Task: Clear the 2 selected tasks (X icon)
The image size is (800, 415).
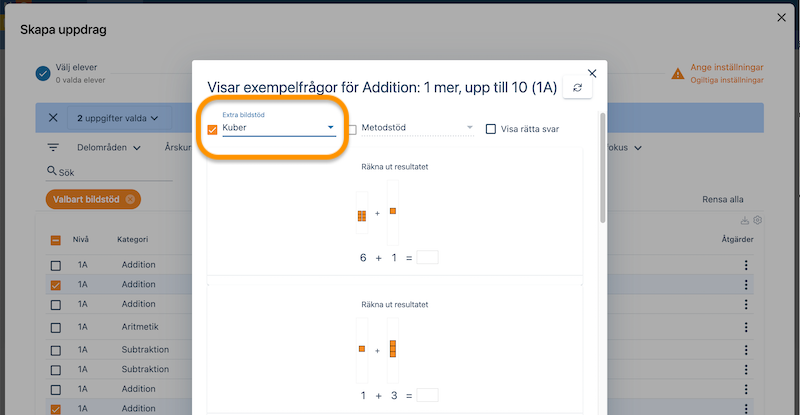Action: (x=53, y=118)
